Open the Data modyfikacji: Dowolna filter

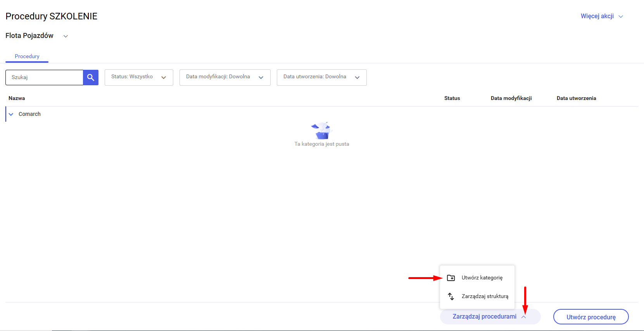click(225, 78)
